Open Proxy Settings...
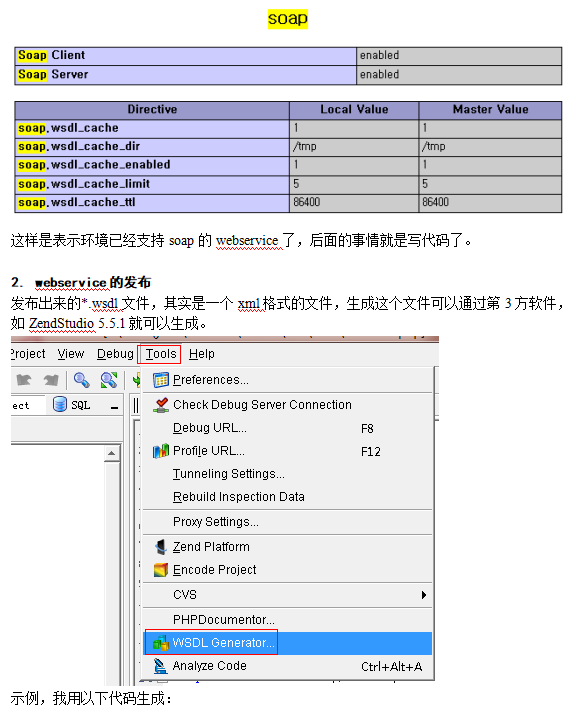Viewport: 569px width, 712px height. click(287, 522)
